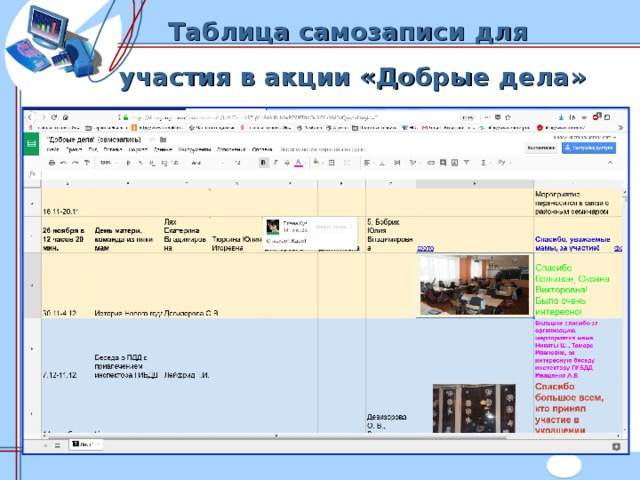Expand the bookmarks overflow chevron
Viewport: 640px width, 480px height.
point(620,128)
